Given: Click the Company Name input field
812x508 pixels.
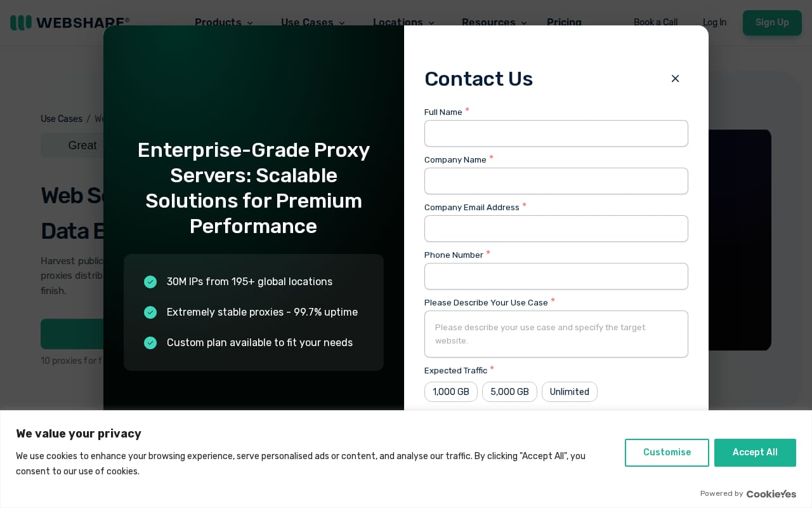Looking at the screenshot, I should (556, 181).
